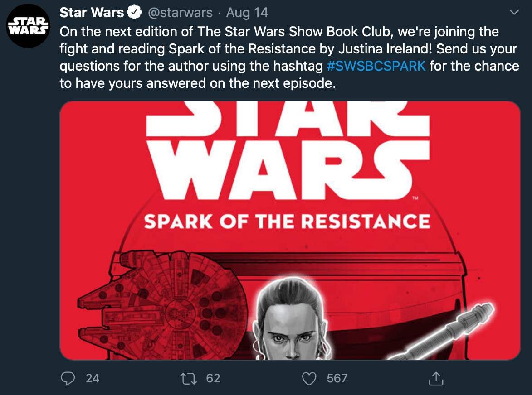The height and width of the screenshot is (395, 532).
Task: Open the #SWSBCSPARK hashtag link
Action: 376,66
